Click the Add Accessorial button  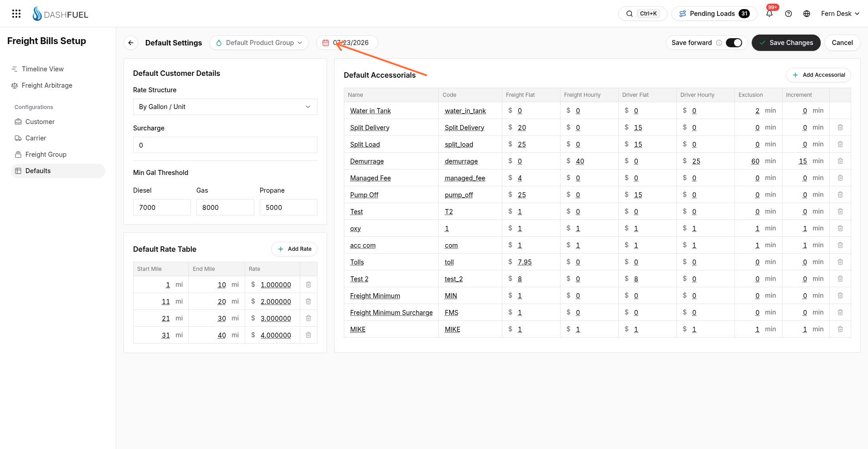pyautogui.click(x=818, y=75)
